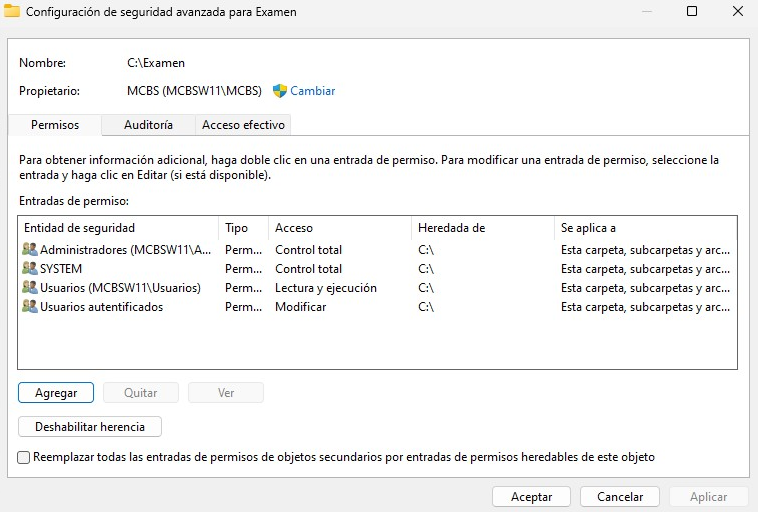Click the Usuarios (MCBSW11) group icon
The height and width of the screenshot is (512, 758).
pos(30,288)
